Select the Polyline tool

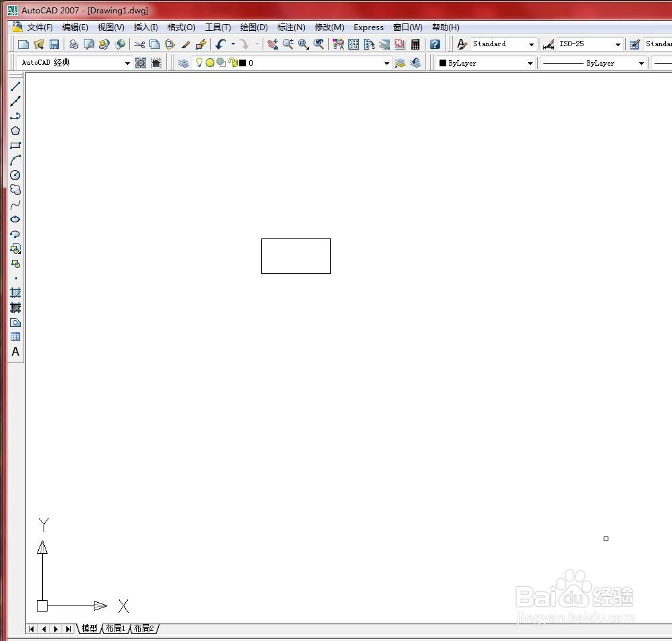[15, 116]
